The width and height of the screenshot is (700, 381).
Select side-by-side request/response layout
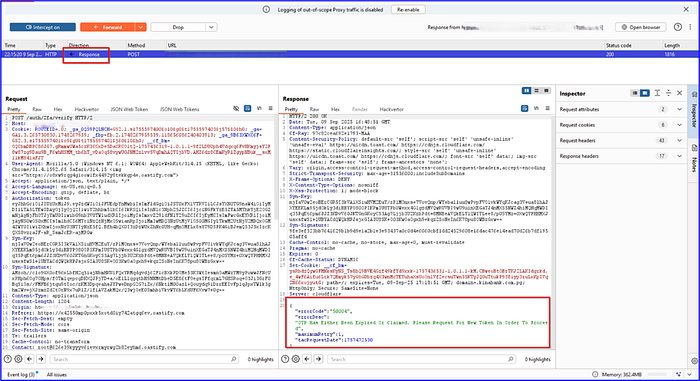[527, 91]
